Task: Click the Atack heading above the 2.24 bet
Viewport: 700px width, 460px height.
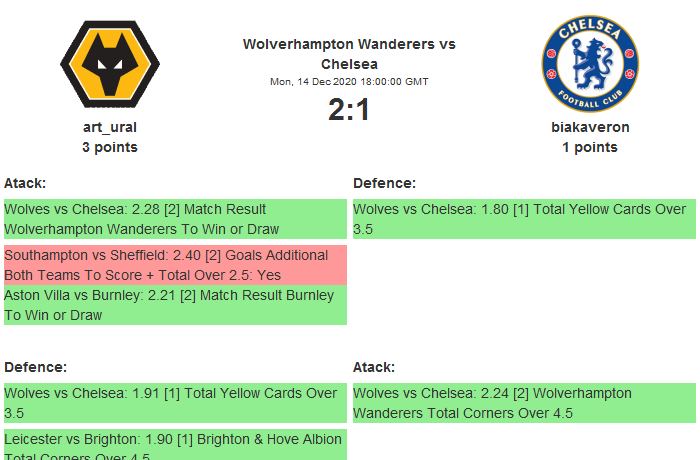Action: [374, 367]
